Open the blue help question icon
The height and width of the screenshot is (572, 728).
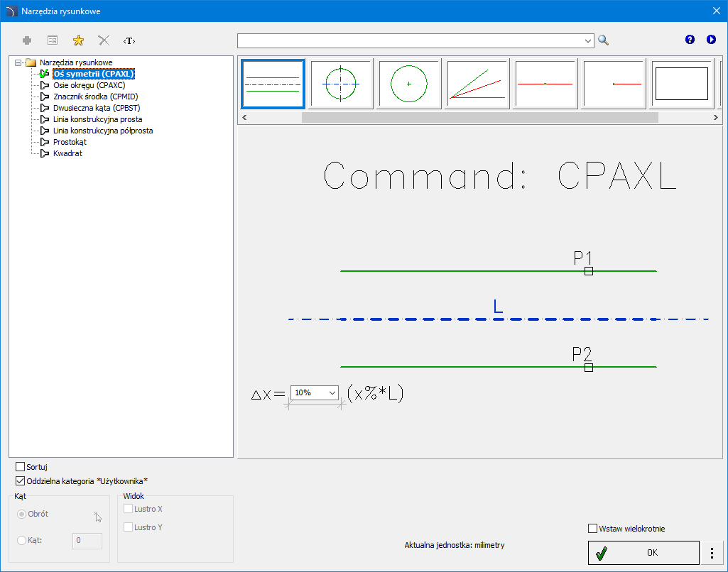[690, 40]
